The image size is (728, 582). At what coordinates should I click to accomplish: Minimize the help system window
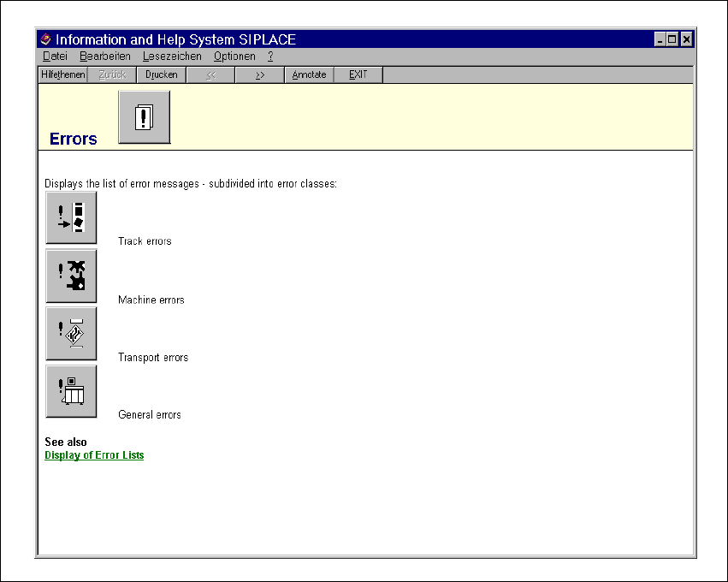pos(660,39)
